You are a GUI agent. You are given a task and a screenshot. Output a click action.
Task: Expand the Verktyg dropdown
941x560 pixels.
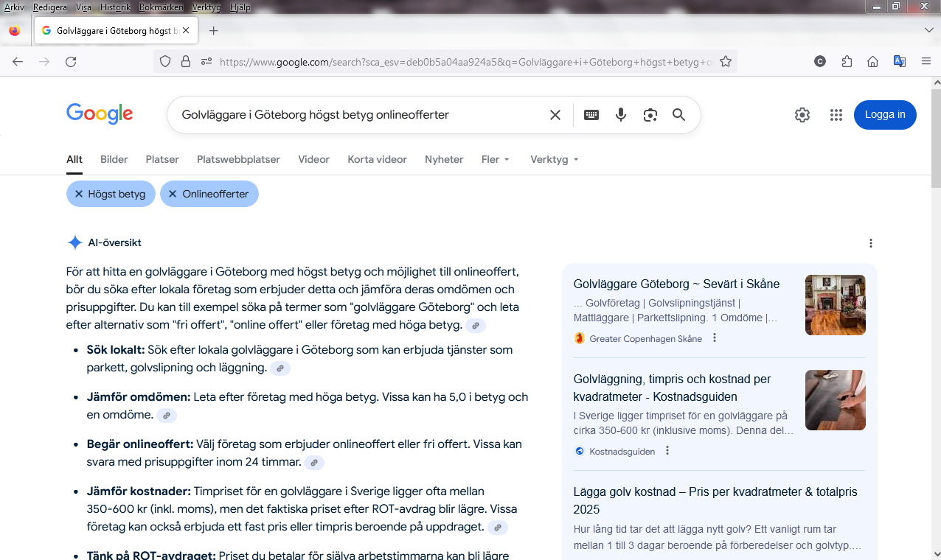pyautogui.click(x=554, y=159)
